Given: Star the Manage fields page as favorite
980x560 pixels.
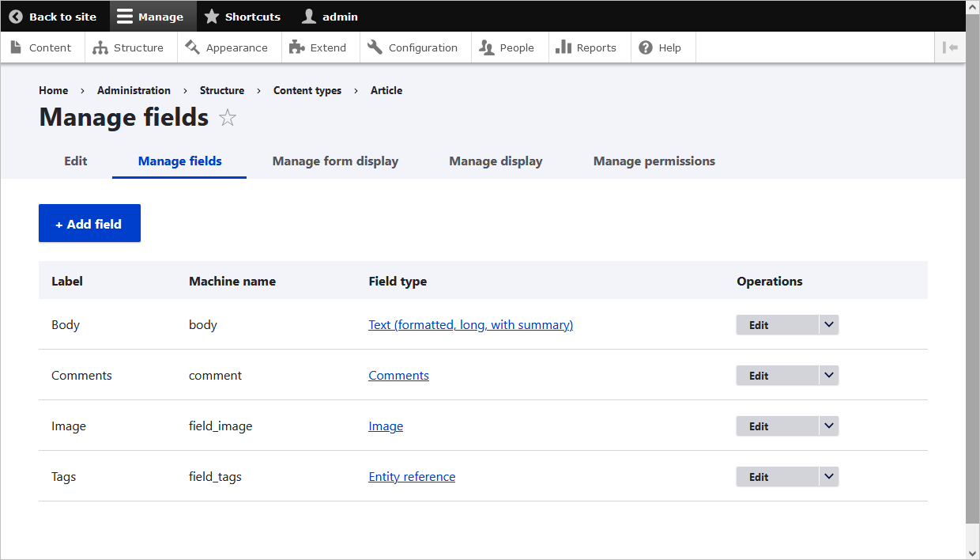Looking at the screenshot, I should click(228, 117).
